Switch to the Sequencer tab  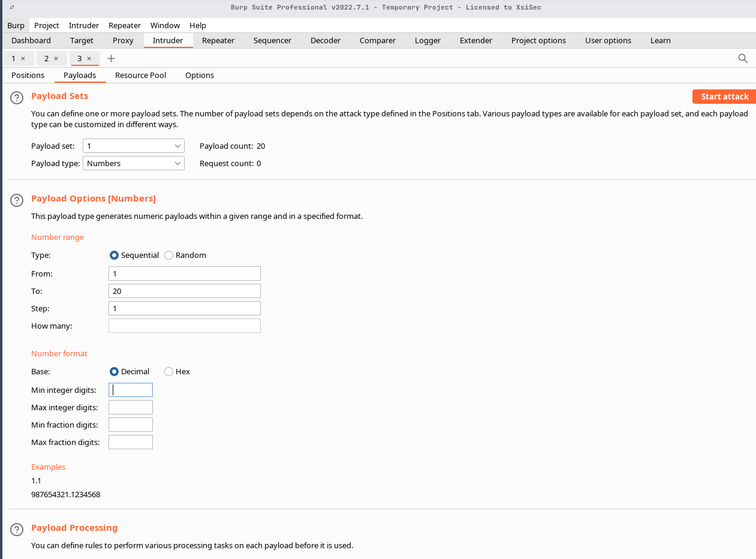tap(272, 40)
